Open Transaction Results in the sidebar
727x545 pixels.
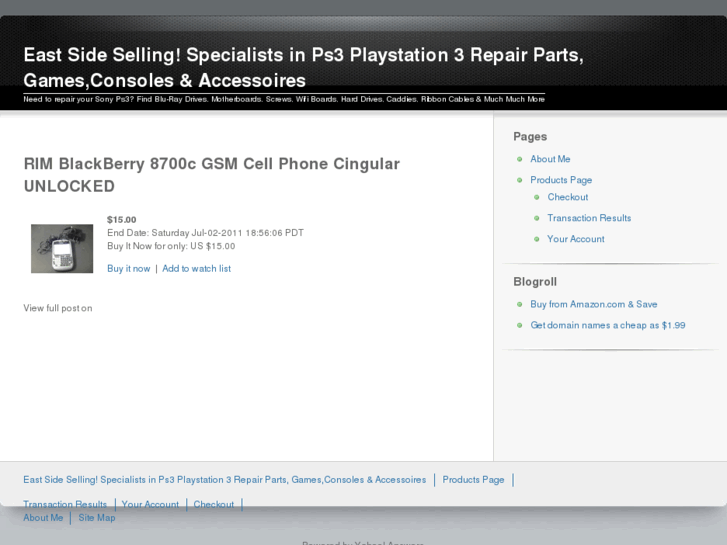[x=589, y=218]
